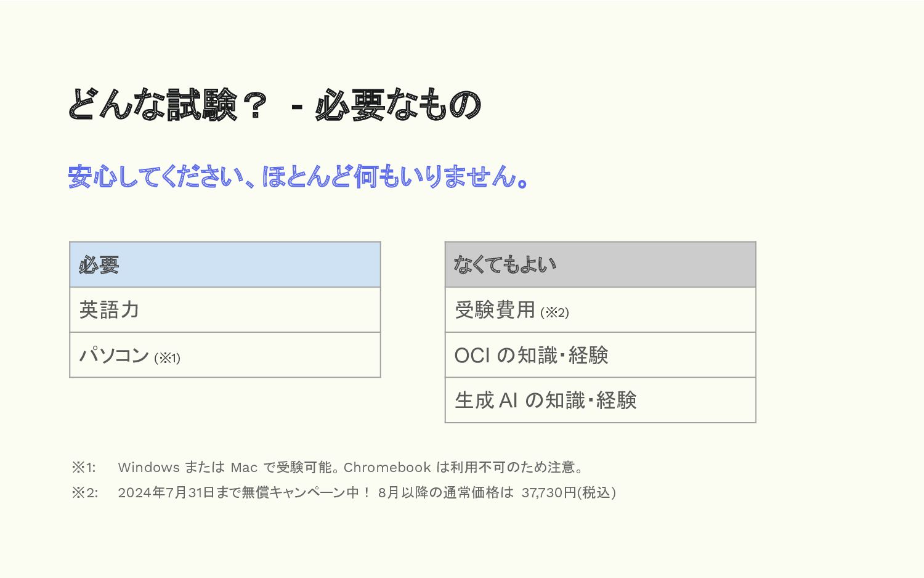Select the 英語力 table cell
Screen dimensions: 924x578
(225, 310)
